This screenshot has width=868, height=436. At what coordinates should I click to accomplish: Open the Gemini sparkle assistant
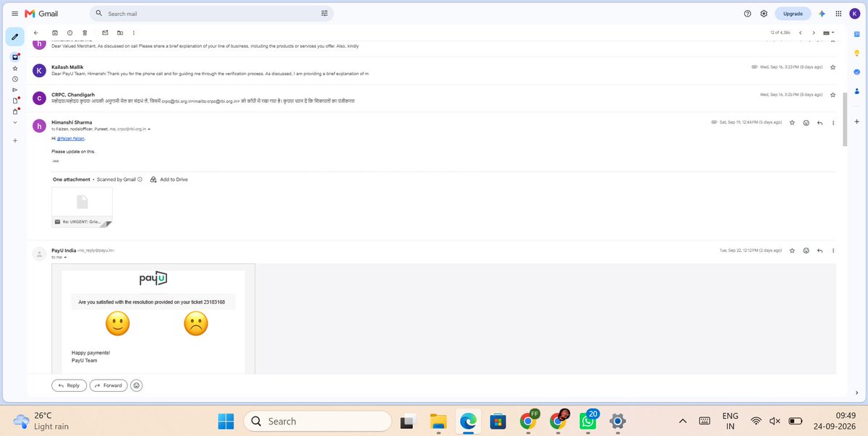(822, 14)
